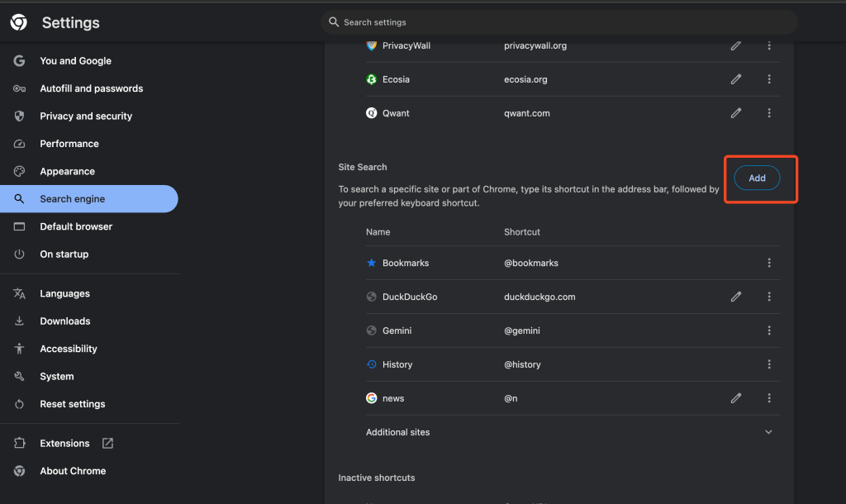Open more actions for Qwant
This screenshot has height=504, width=846.
(x=769, y=113)
